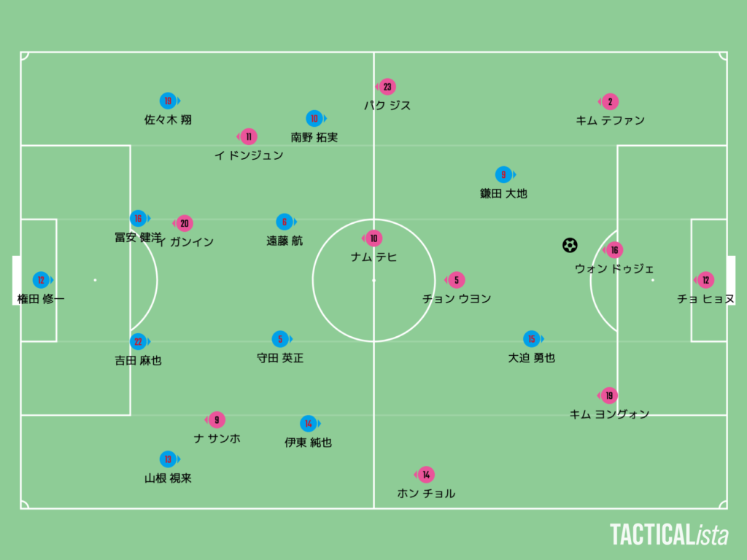
Task: Select pink marker 5 チョン ウヨン
Action: 455,280
